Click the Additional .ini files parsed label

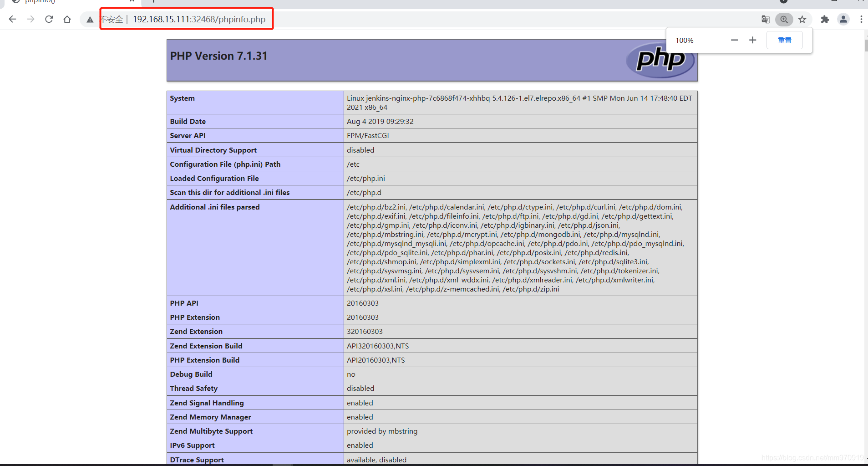click(214, 207)
